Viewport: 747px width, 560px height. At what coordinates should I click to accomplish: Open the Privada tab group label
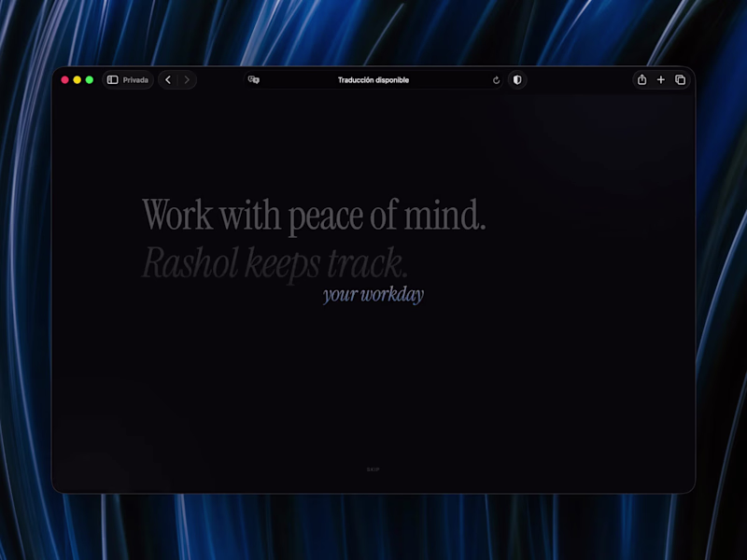[135, 80]
